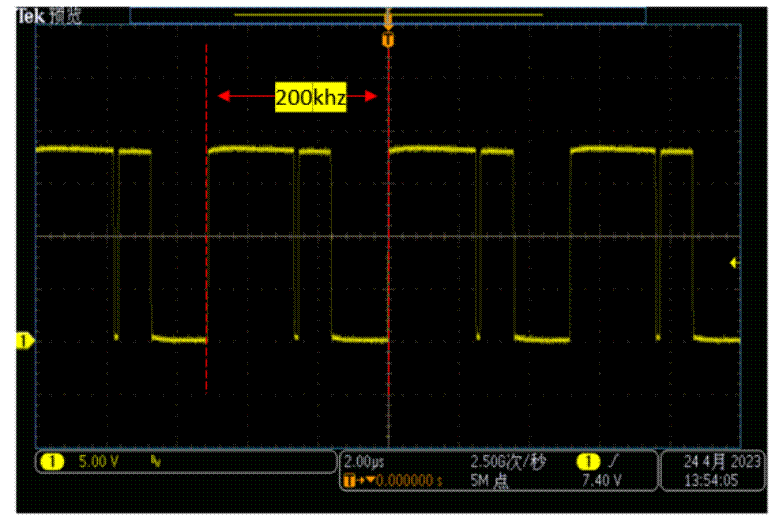Click the rising edge trigger slope icon
784x528 pixels.
point(614,461)
